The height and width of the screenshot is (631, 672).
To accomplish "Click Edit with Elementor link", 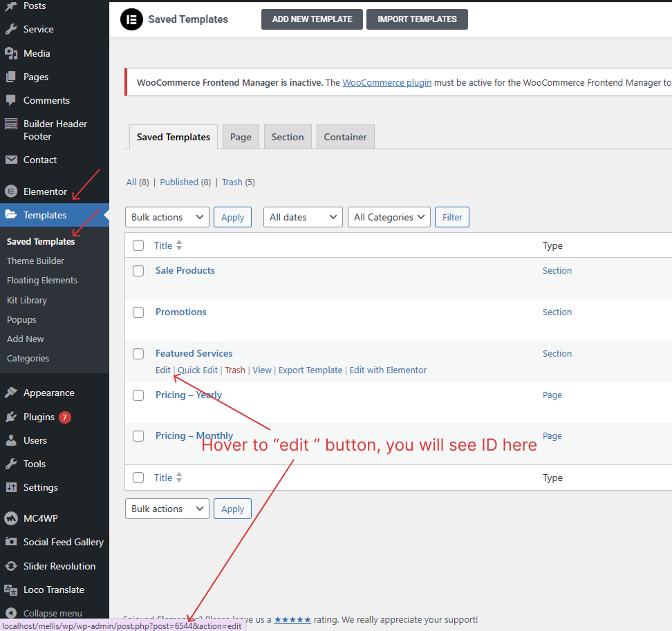I will 388,370.
